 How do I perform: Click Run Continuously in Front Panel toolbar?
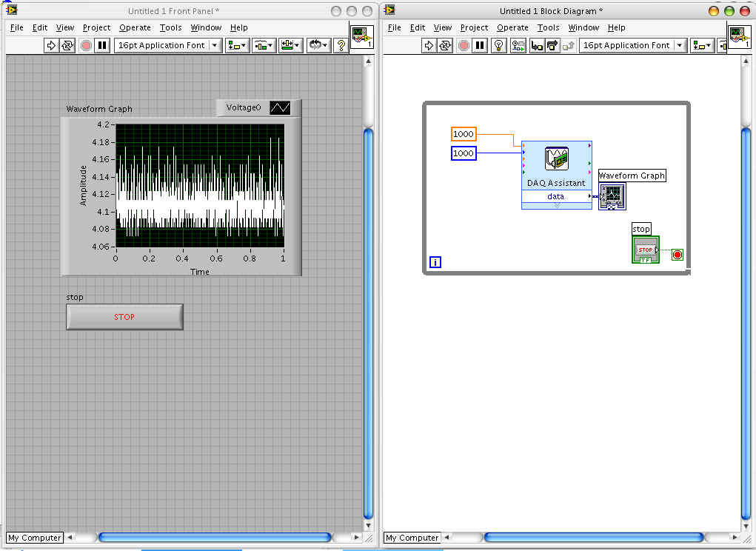(x=67, y=45)
